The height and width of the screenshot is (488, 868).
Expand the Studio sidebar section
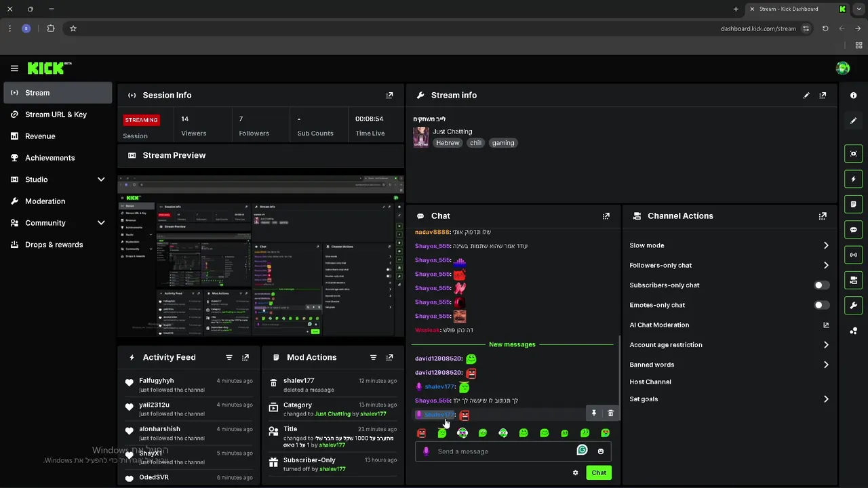click(101, 180)
